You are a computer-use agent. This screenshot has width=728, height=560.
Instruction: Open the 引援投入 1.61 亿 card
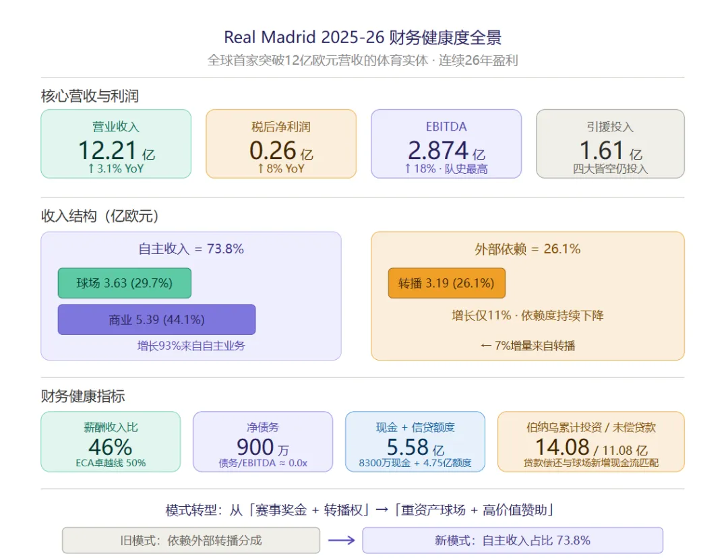(x=610, y=144)
